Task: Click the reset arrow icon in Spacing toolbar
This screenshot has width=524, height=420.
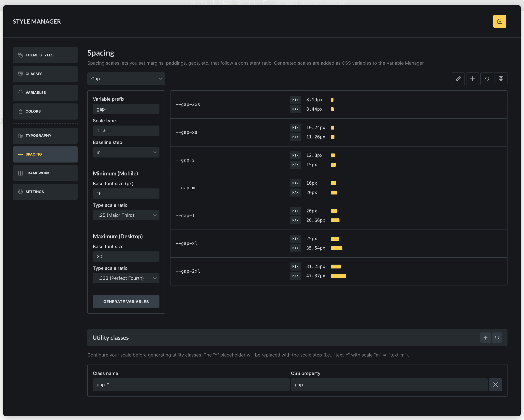Action: (x=487, y=79)
